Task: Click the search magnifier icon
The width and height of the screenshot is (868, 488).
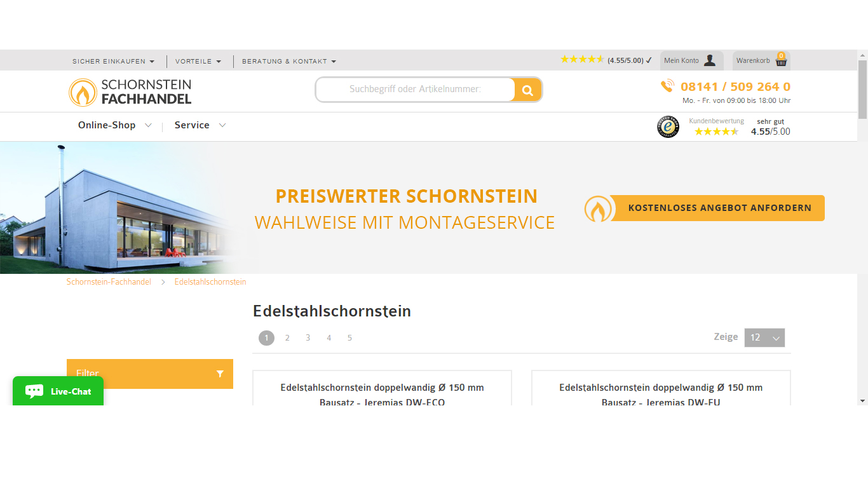Action: 527,89
